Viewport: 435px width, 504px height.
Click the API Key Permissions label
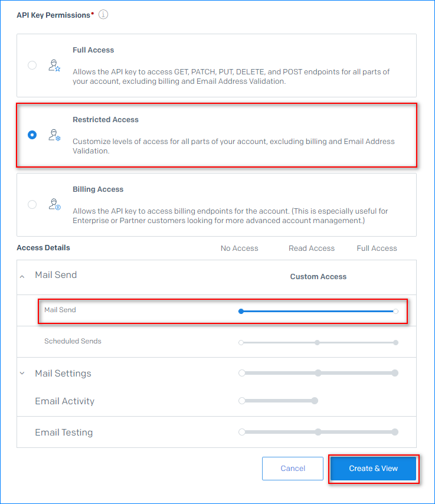[x=53, y=15]
